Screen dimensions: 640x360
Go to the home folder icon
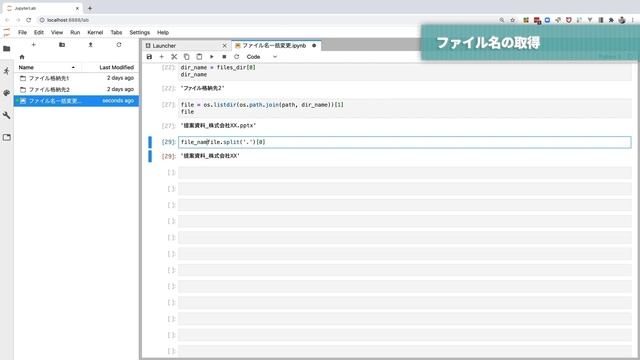[x=22, y=57]
